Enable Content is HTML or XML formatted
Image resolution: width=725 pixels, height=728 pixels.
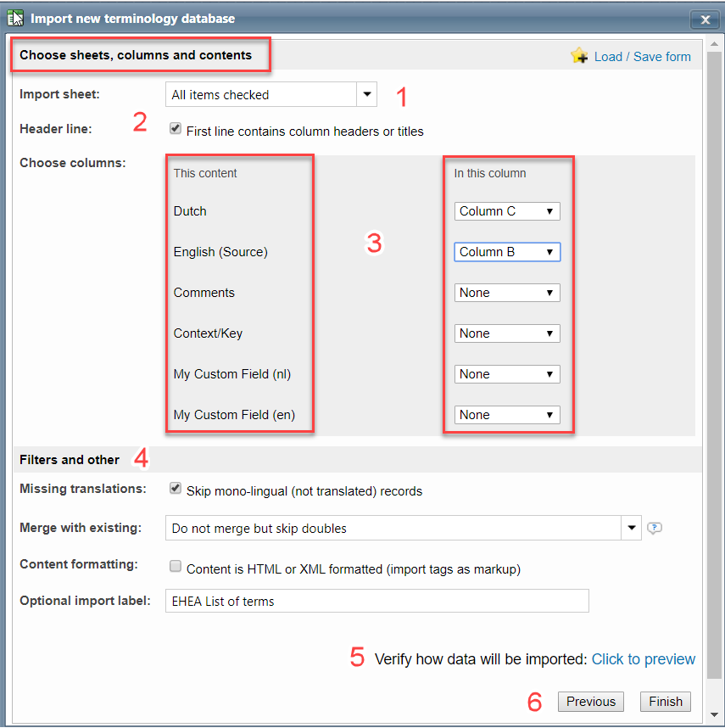tap(176, 567)
